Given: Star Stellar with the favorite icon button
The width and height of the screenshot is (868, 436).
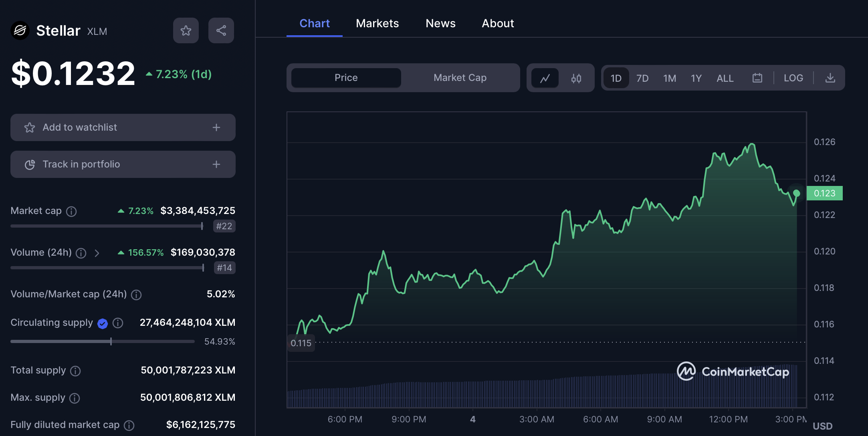Looking at the screenshot, I should [186, 30].
